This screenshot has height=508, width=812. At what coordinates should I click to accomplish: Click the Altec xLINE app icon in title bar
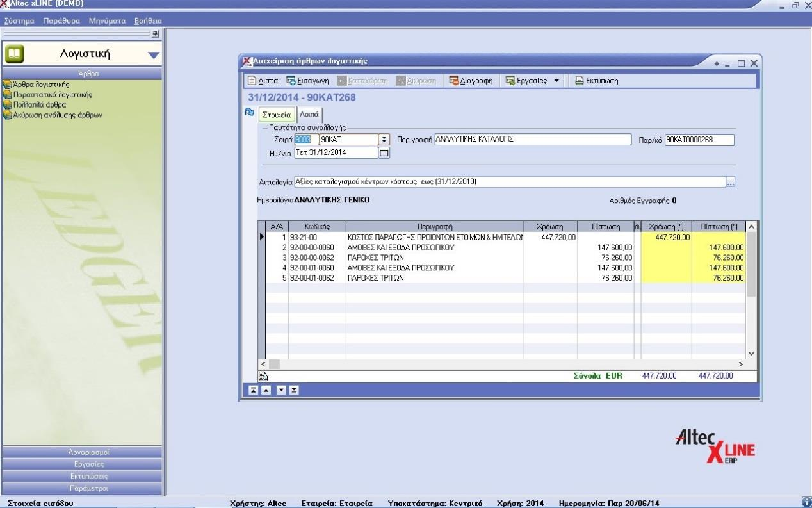tap(5, 4)
